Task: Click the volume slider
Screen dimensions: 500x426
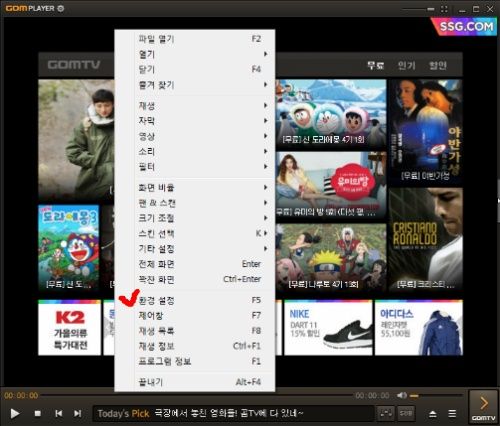Action: click(x=436, y=396)
